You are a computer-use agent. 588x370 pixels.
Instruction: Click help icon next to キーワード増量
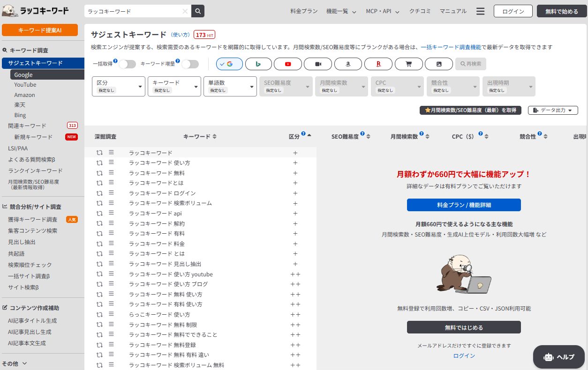click(x=178, y=61)
